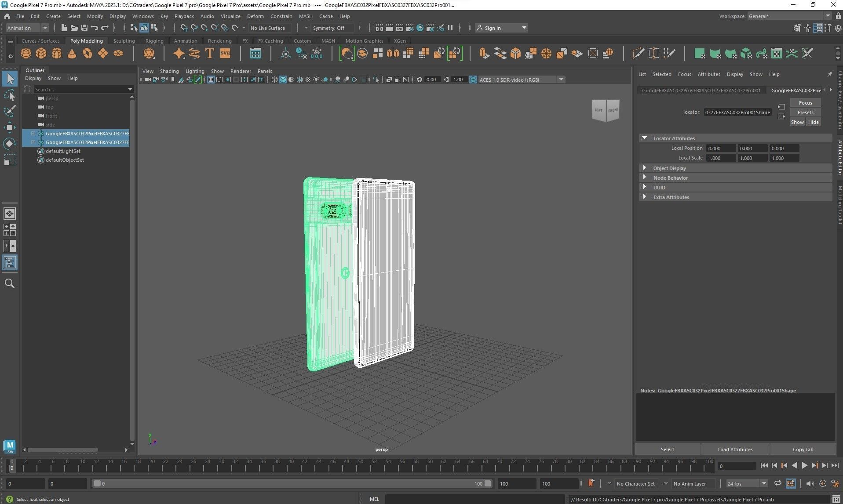Create a polygon cube from the shelf

point(41,54)
